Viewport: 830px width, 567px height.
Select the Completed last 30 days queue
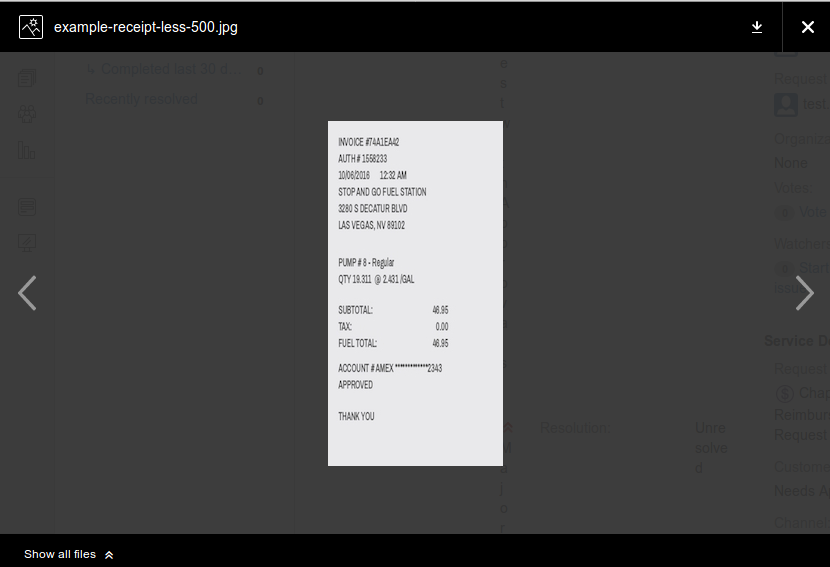170,69
